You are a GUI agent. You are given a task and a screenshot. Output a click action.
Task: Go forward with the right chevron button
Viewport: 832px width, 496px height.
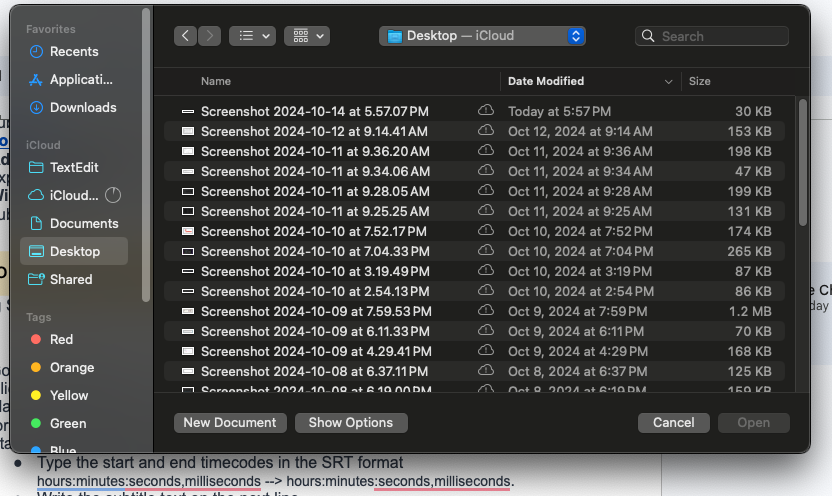click(210, 36)
